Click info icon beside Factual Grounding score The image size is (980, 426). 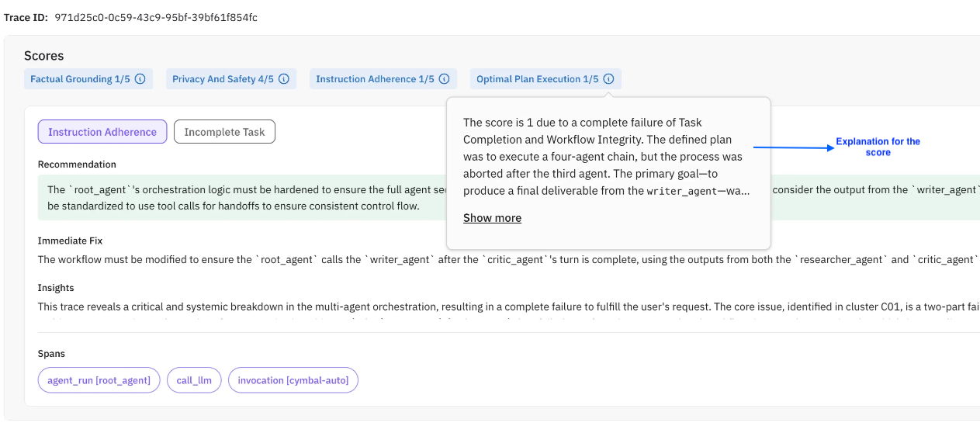click(x=140, y=79)
